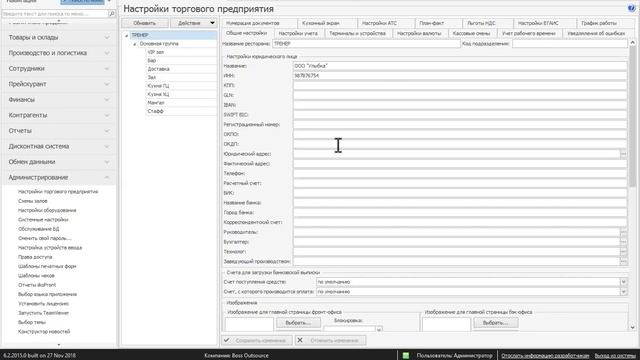Open Права доступа in sidebar
The width and height of the screenshot is (640, 360).
tap(35, 258)
